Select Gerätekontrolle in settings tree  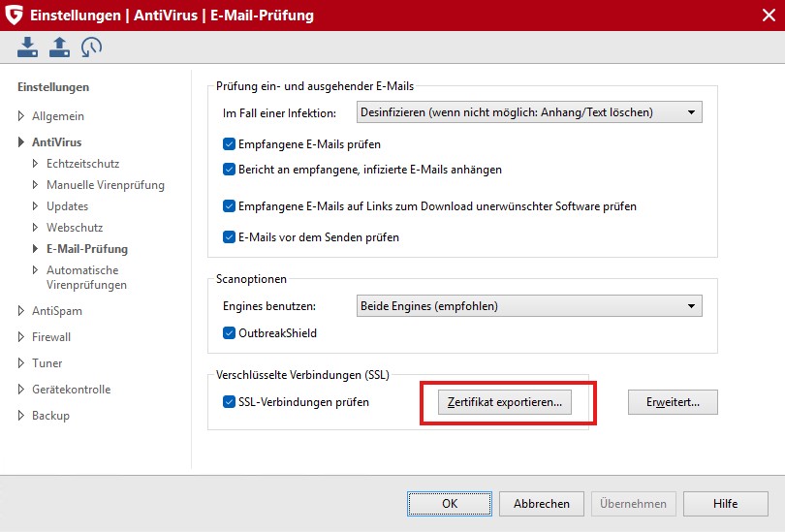pos(71,389)
